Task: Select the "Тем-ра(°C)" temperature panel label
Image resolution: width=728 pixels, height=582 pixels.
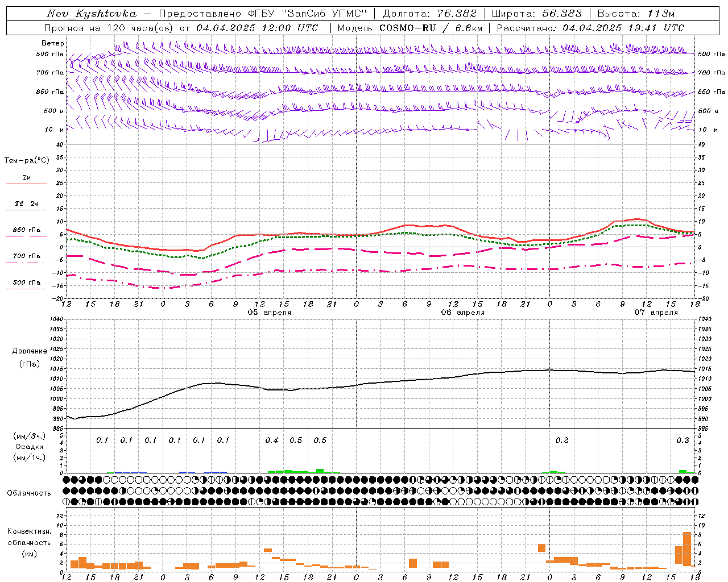Action: pos(26,161)
